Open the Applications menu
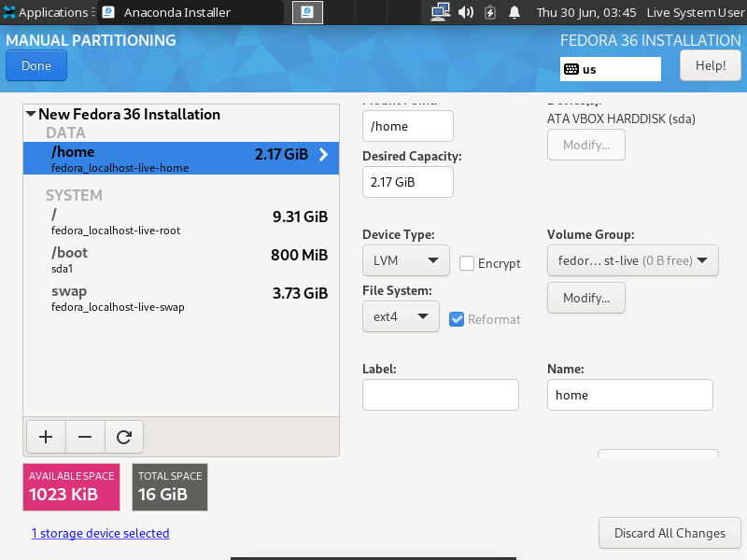The width and height of the screenshot is (747, 560). [46, 13]
